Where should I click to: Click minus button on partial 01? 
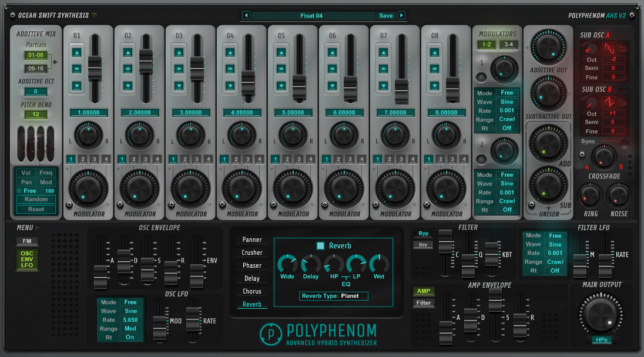tap(77, 69)
